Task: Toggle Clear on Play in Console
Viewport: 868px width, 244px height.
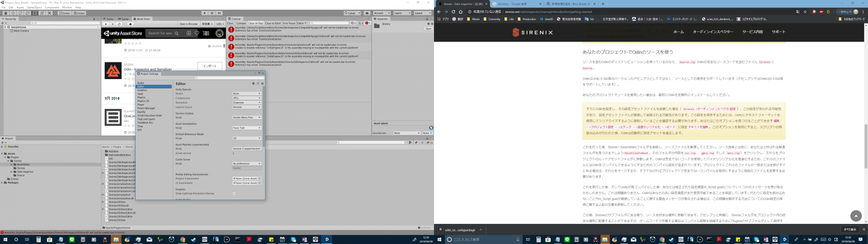Action: [256, 23]
